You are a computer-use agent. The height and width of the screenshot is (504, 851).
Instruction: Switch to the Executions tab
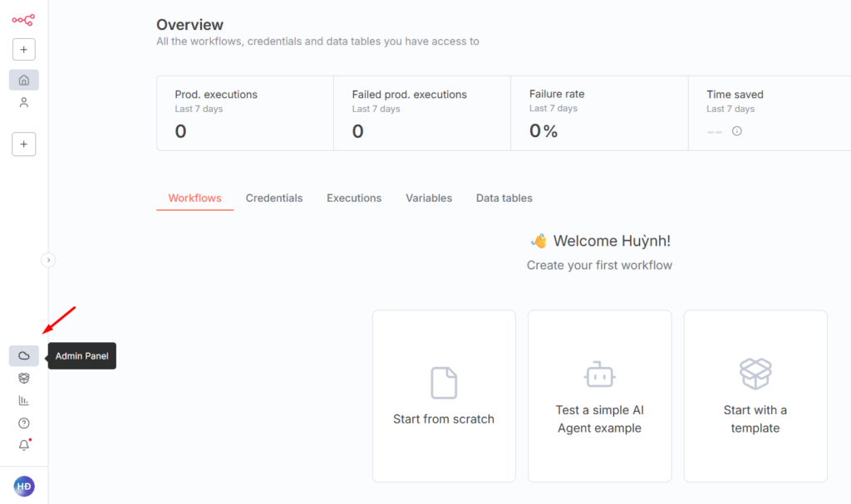click(354, 198)
